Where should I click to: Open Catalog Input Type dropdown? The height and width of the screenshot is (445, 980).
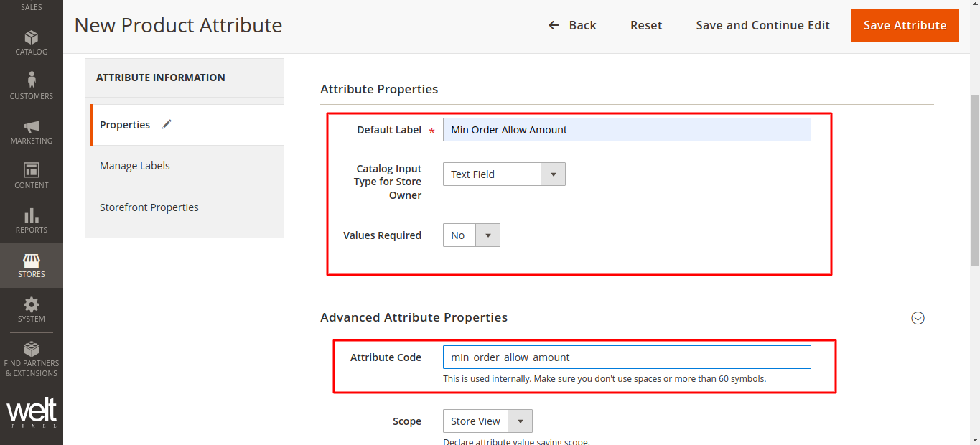504,174
